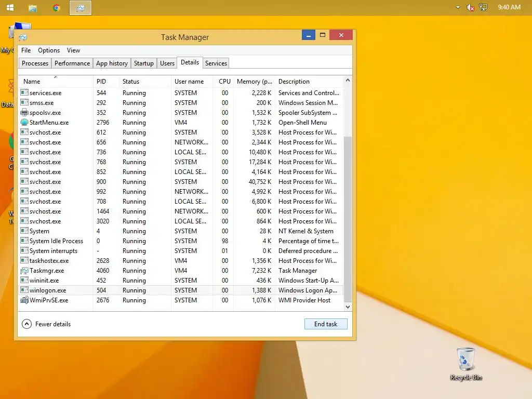Switch to the Performance tab
The height and width of the screenshot is (399, 532).
click(72, 63)
